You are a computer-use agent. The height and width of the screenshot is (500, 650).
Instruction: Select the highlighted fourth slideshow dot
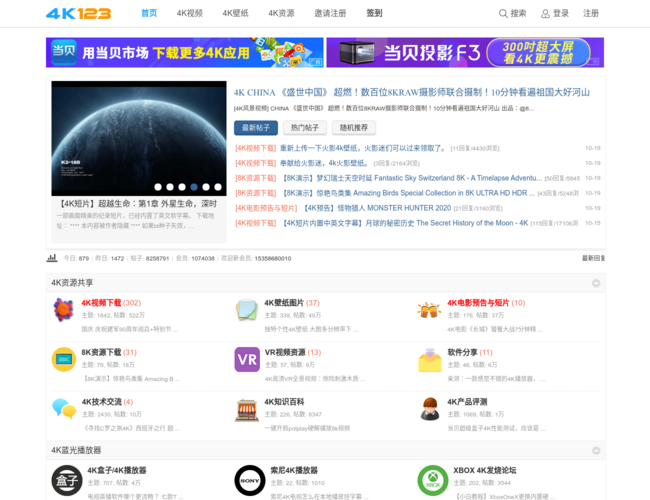194,187
